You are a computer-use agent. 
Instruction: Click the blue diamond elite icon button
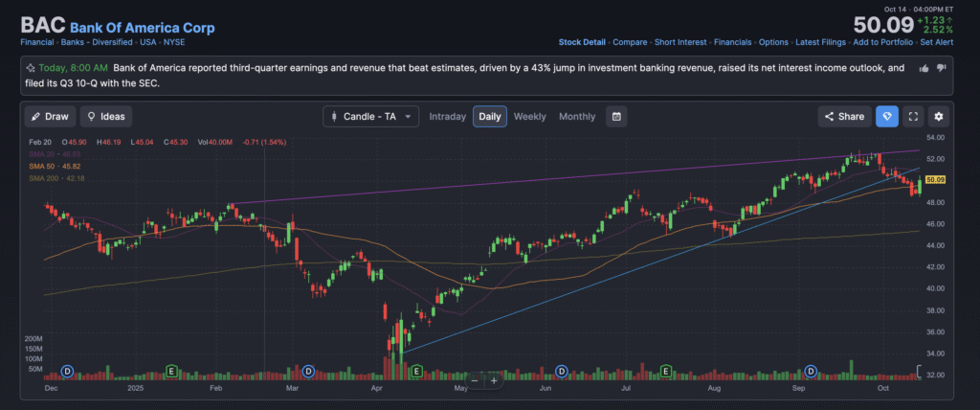886,117
